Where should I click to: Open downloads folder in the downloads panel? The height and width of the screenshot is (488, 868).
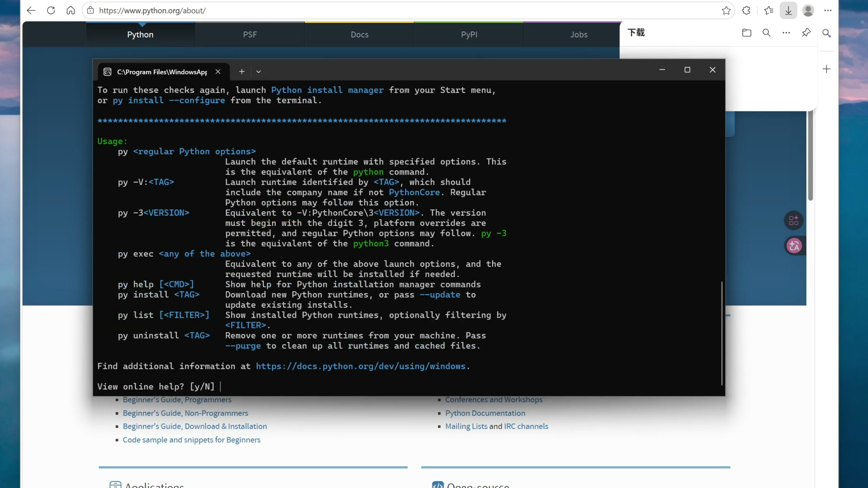coord(747,33)
